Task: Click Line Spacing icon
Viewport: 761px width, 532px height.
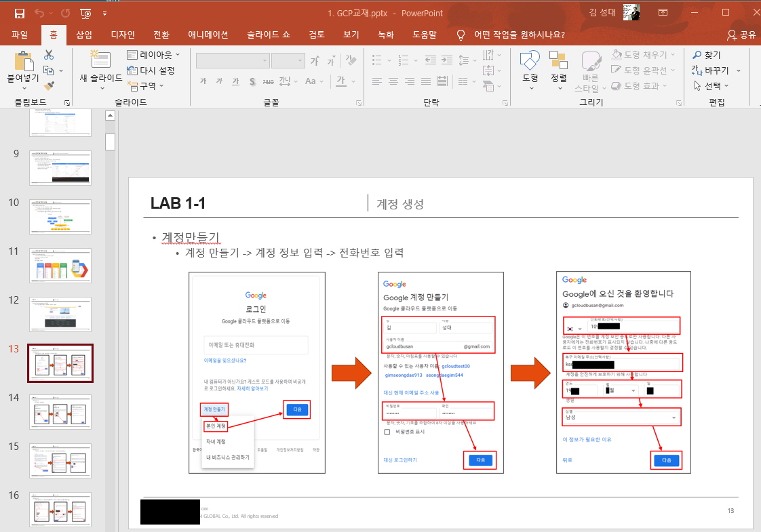Action: click(464, 60)
